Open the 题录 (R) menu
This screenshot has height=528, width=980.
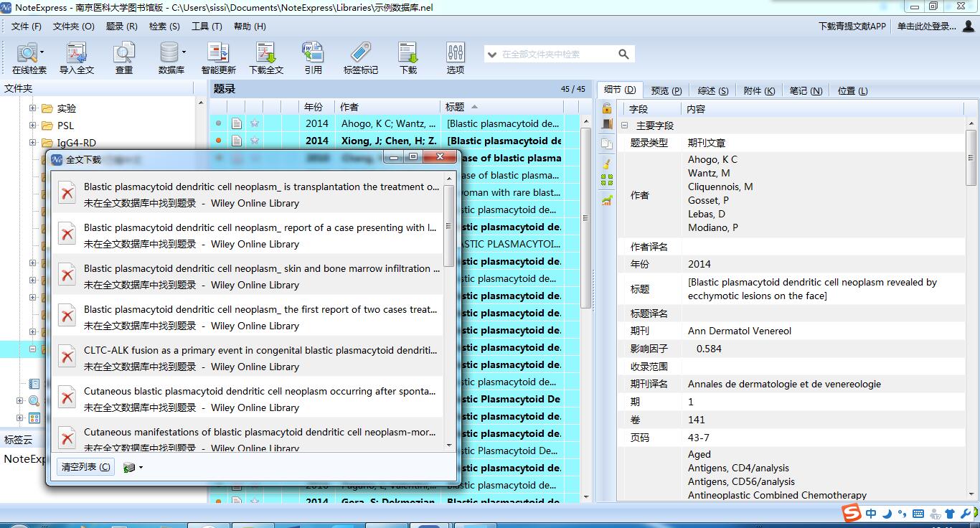(121, 26)
